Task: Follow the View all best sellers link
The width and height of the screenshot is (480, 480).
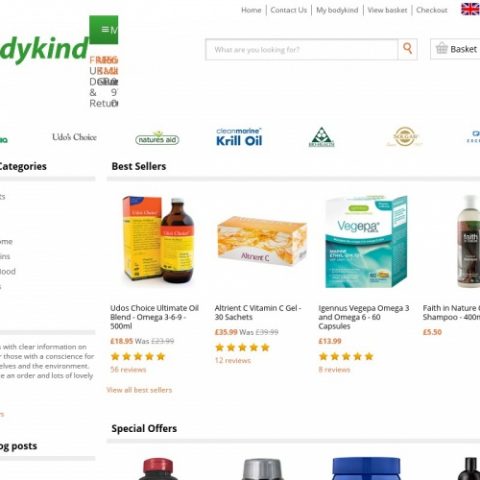Action: pos(139,390)
